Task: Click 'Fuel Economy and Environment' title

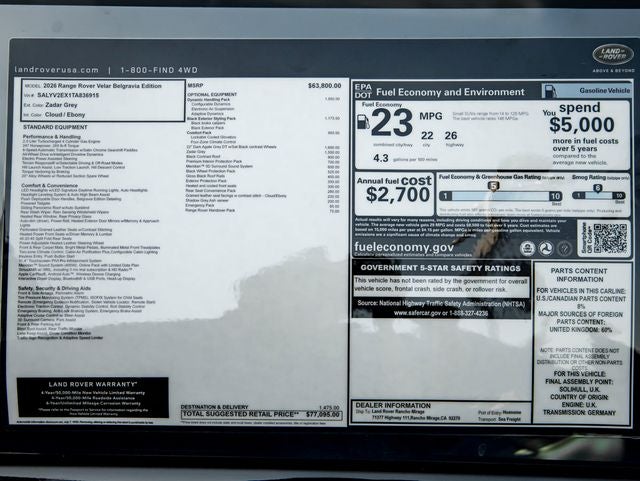Action: (x=450, y=92)
